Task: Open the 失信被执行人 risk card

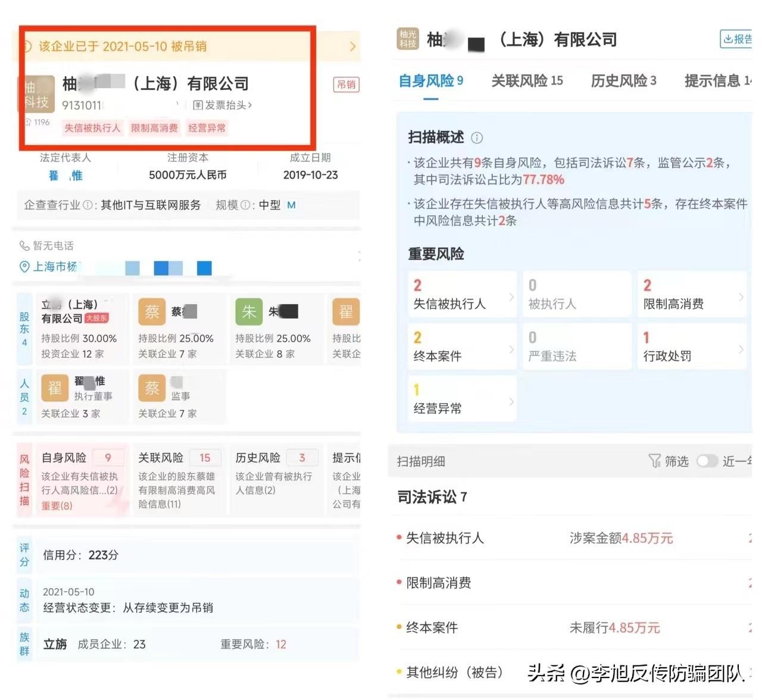Action: 462,294
